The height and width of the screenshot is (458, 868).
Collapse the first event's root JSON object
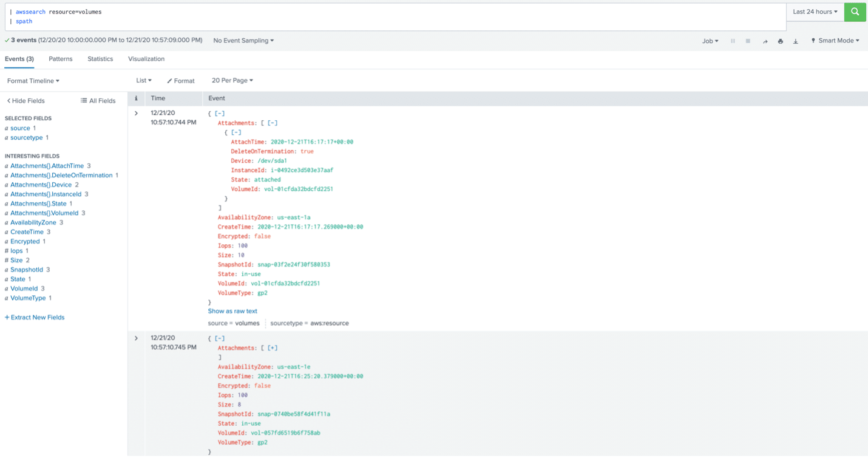coord(220,114)
